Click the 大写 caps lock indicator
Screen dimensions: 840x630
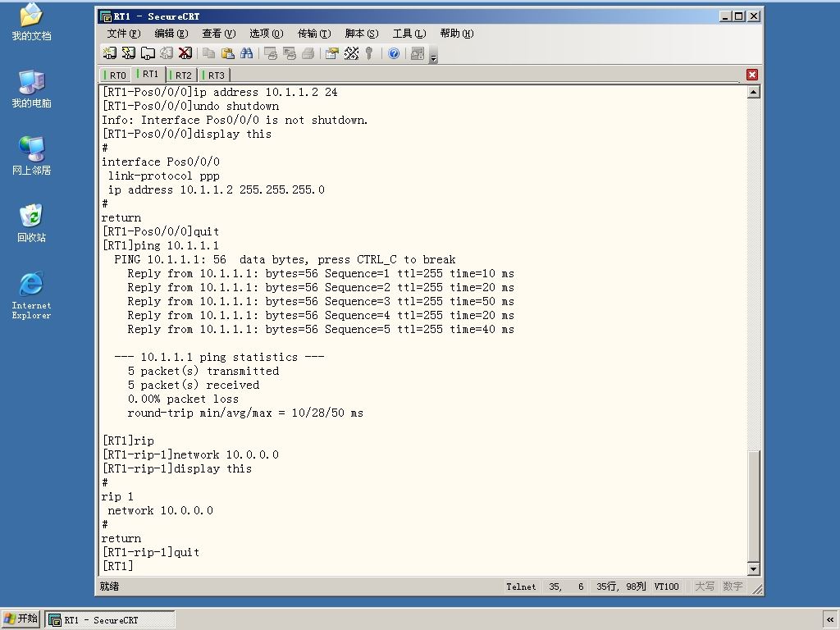(x=705, y=587)
